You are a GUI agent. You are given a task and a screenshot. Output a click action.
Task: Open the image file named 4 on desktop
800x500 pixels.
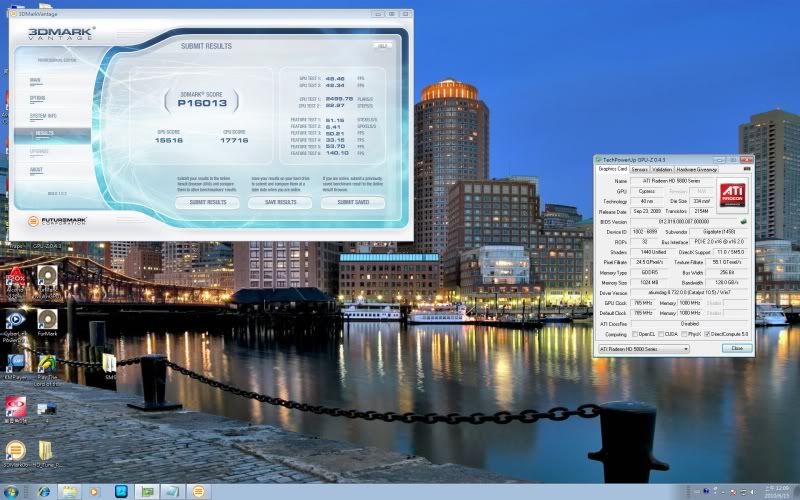(x=46, y=411)
